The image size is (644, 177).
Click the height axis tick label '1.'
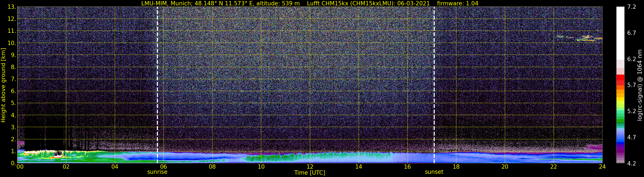click(x=13, y=151)
